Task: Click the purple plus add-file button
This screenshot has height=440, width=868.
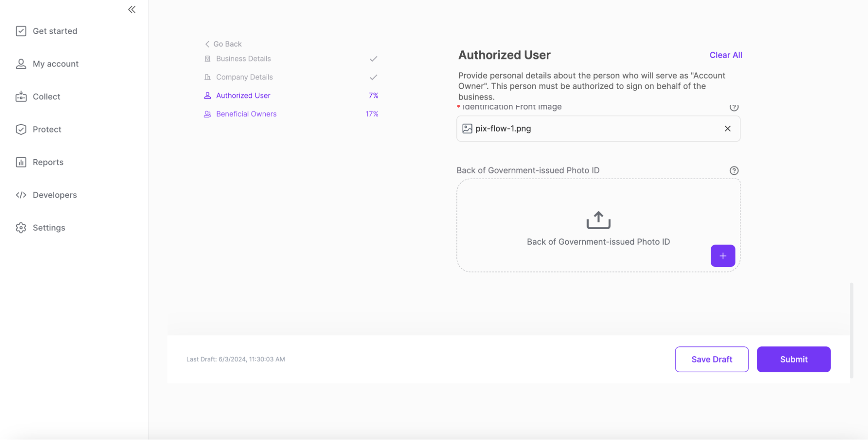Action: point(722,256)
